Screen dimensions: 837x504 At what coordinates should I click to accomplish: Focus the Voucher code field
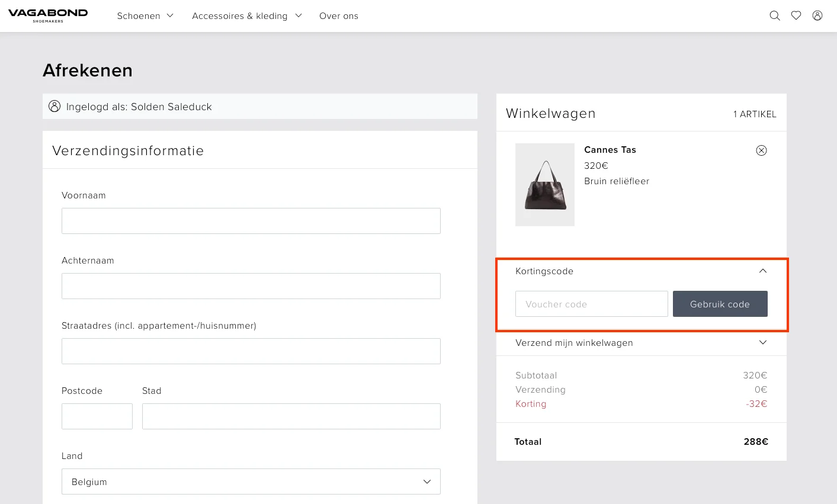coord(591,304)
